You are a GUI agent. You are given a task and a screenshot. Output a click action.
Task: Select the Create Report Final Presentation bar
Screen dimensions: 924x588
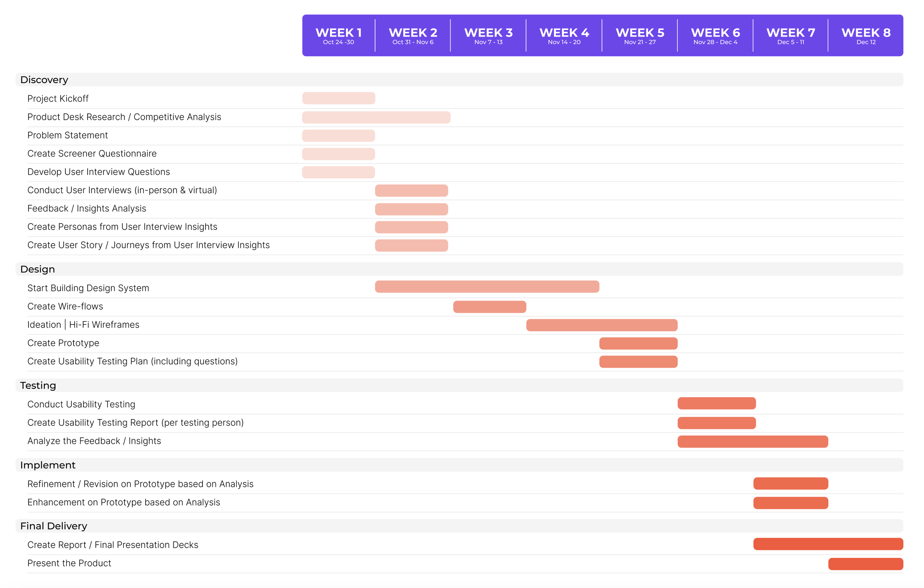(828, 544)
